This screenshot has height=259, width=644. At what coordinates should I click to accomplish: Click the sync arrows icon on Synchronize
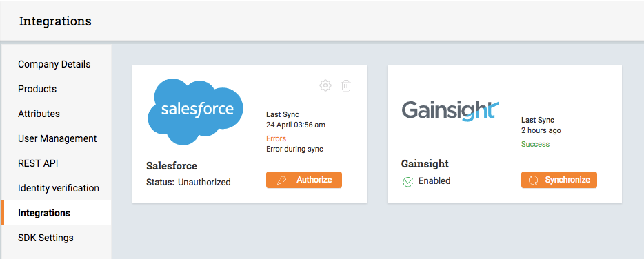pyautogui.click(x=533, y=180)
